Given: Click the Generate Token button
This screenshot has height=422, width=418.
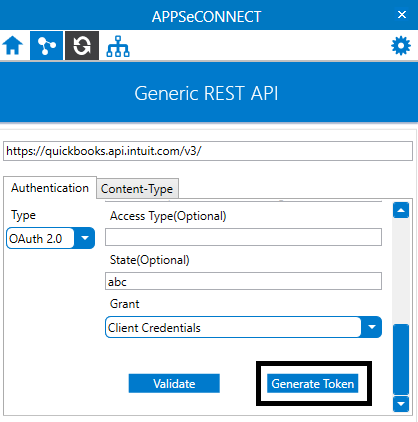Looking at the screenshot, I should [313, 383].
